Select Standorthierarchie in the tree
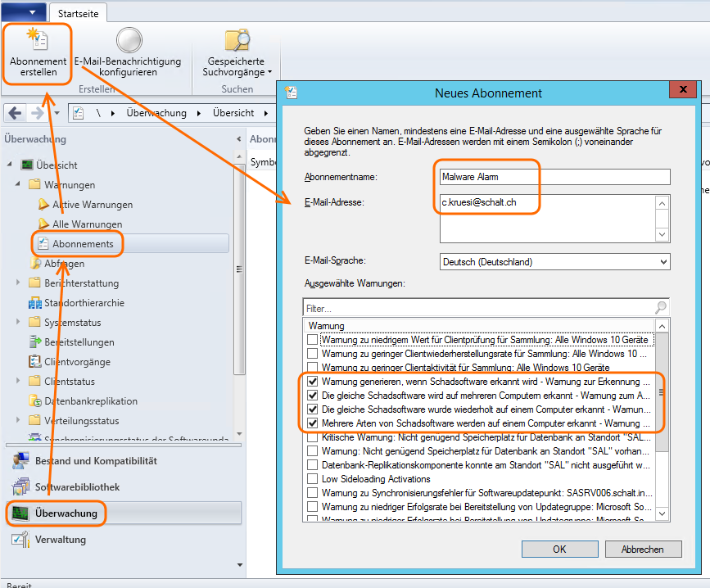The height and width of the screenshot is (588, 710). pyautogui.click(x=84, y=303)
